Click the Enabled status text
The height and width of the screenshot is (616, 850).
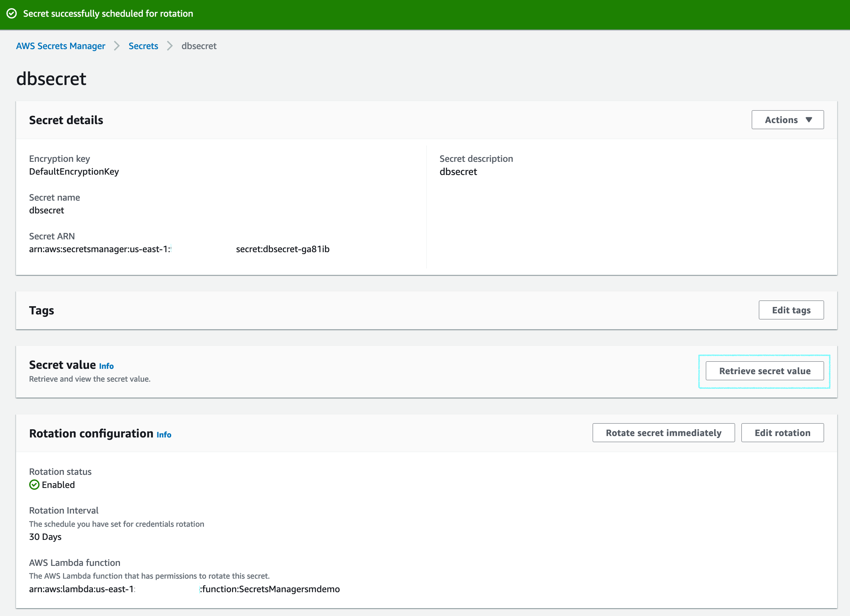tap(58, 484)
